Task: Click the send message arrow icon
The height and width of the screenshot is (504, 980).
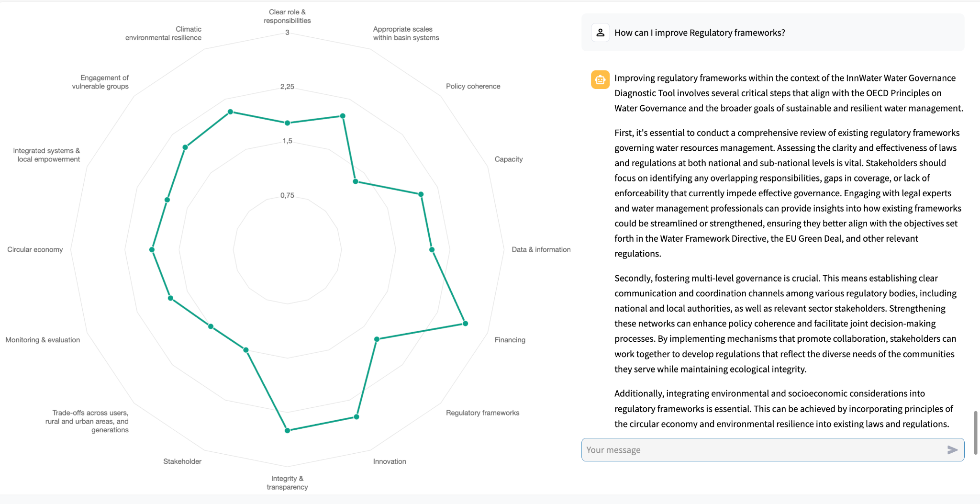Action: click(x=952, y=450)
